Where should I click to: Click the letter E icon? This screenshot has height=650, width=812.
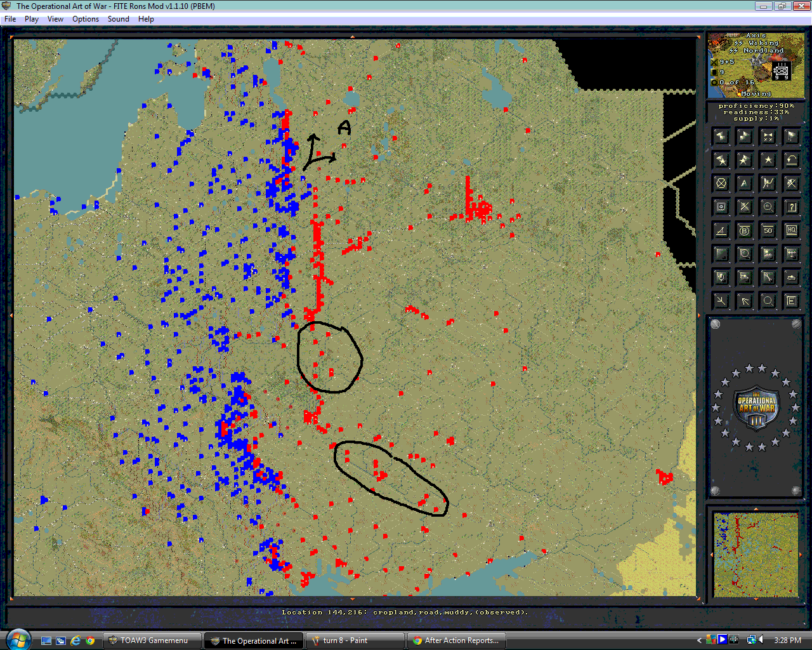point(792,301)
